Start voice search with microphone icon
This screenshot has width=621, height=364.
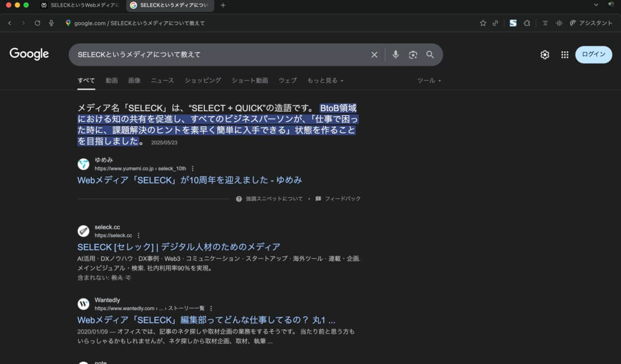click(395, 54)
